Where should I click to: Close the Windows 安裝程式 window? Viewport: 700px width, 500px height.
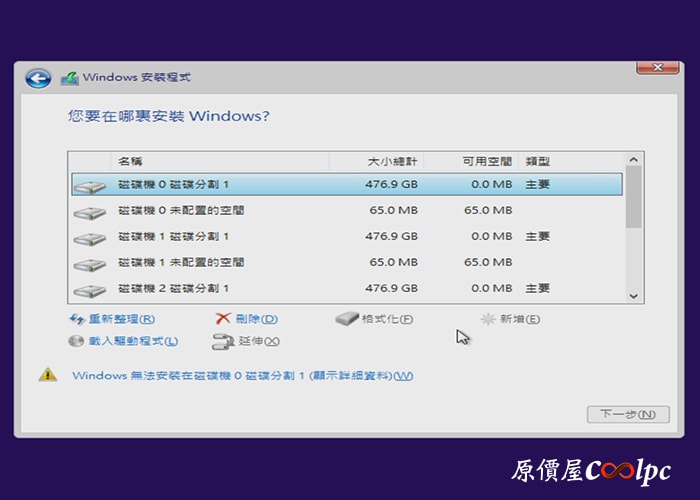(658, 67)
